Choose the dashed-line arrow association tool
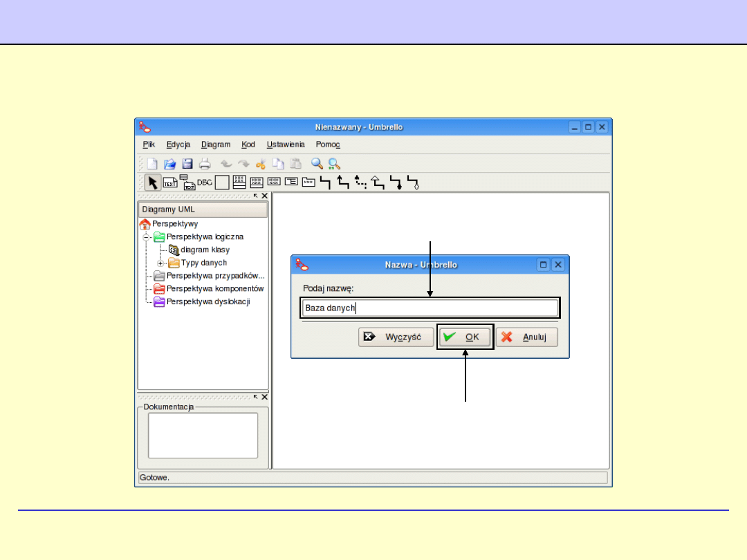 click(x=360, y=183)
